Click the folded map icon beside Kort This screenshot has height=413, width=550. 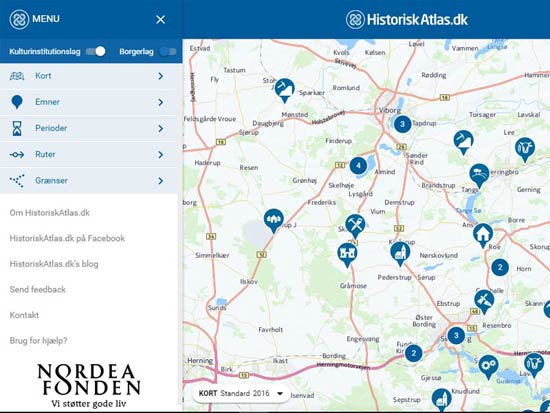click(17, 76)
